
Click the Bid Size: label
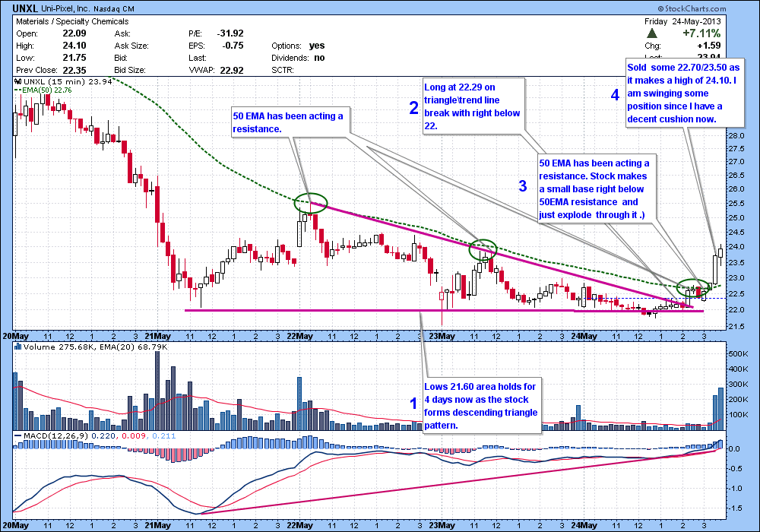pyautogui.click(x=130, y=70)
